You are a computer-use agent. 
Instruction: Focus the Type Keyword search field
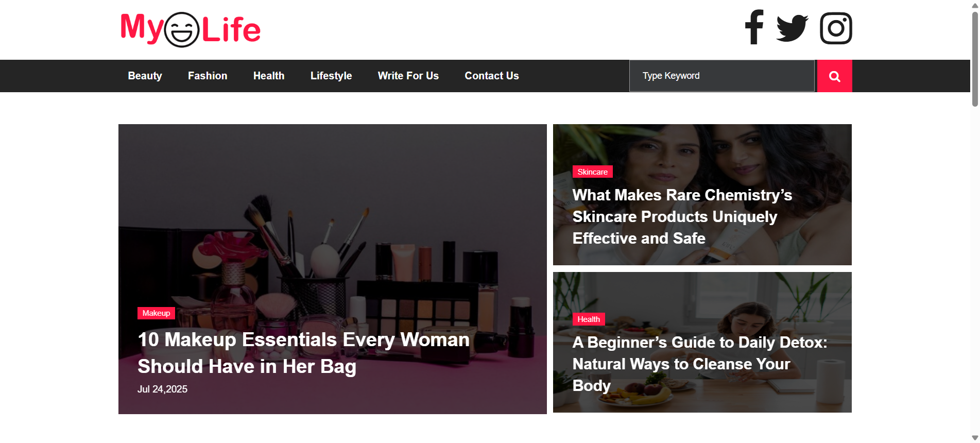[x=721, y=76]
